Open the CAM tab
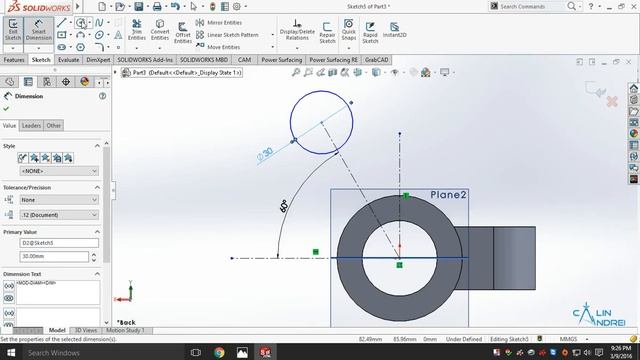The width and height of the screenshot is (640, 360). click(x=244, y=60)
